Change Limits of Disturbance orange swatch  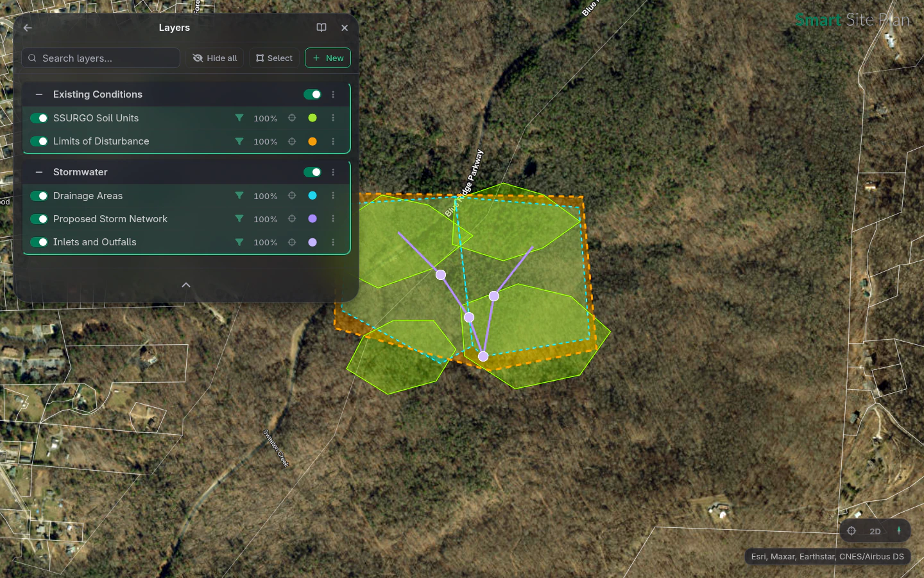[x=312, y=141]
